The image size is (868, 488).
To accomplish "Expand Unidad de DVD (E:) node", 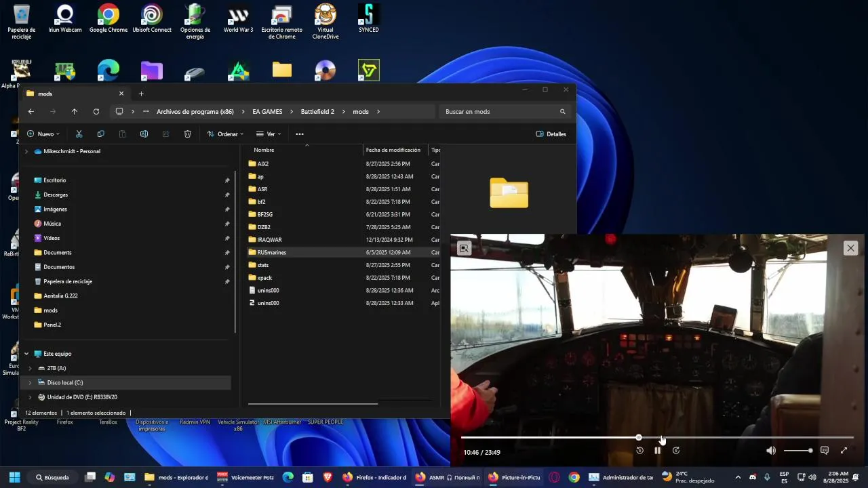I will [x=30, y=397].
